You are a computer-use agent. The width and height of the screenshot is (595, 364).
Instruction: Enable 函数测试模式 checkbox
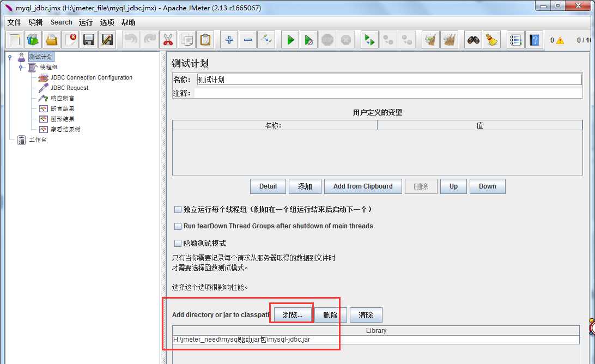point(178,243)
